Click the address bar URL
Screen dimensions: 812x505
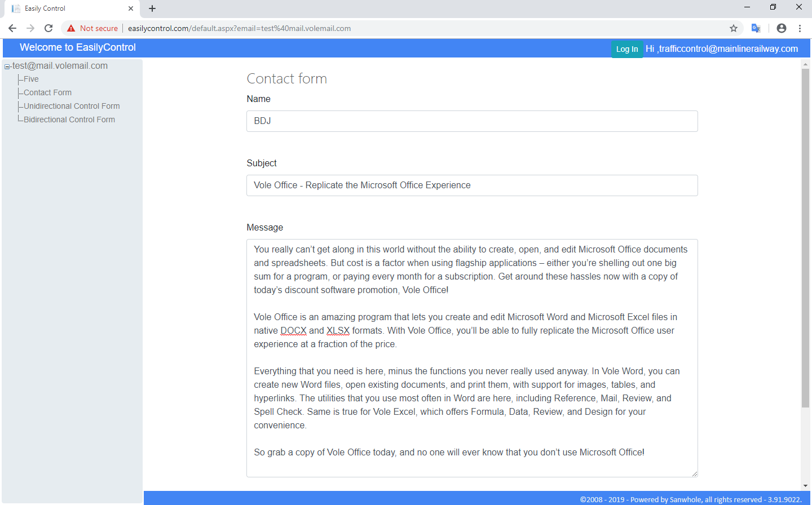pos(239,28)
